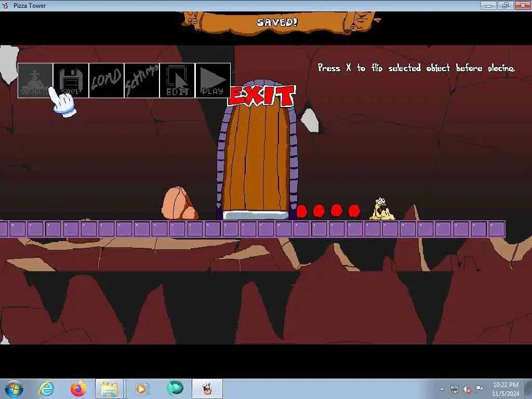Open the Windows Start menu orb

tap(14, 389)
